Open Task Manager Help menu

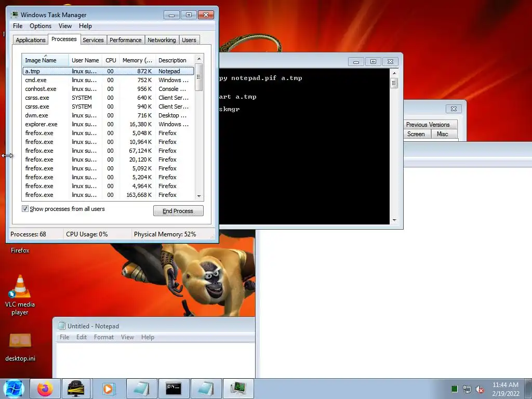click(x=85, y=26)
